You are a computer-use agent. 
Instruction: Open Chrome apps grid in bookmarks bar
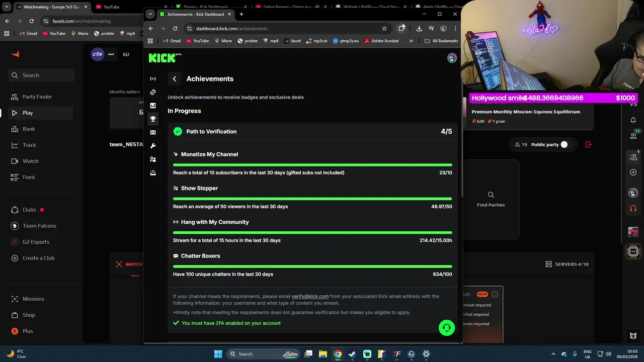coord(150,41)
